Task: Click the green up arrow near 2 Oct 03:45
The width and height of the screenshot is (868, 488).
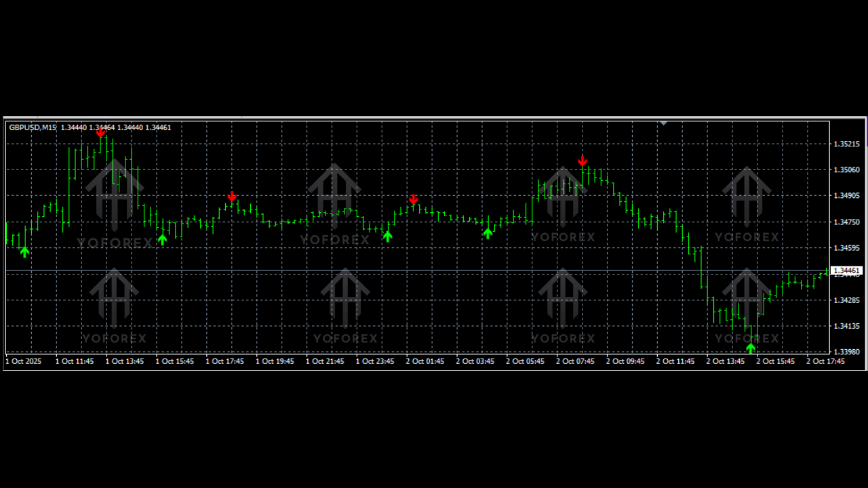Action: click(x=488, y=233)
